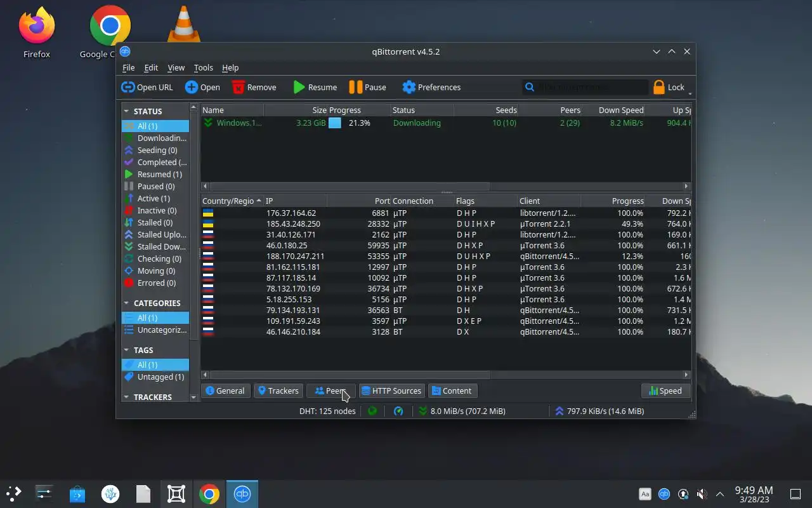Sort peers by Country/Region column header
The image size is (812, 508).
click(x=232, y=201)
